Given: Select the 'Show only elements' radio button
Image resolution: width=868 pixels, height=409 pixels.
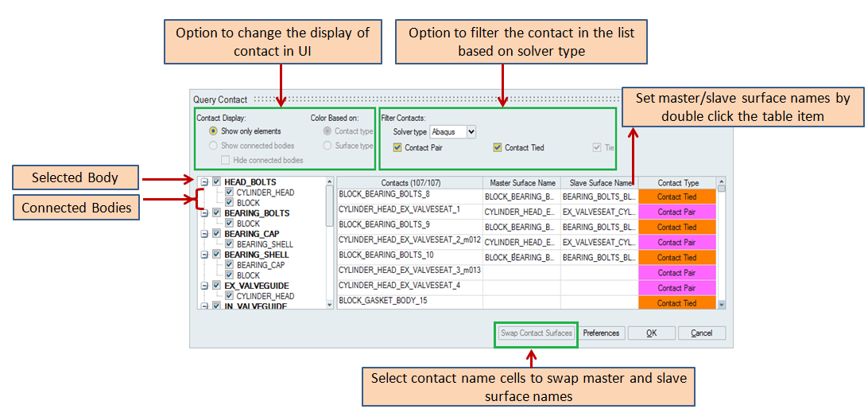Looking at the screenshot, I should point(213,131).
